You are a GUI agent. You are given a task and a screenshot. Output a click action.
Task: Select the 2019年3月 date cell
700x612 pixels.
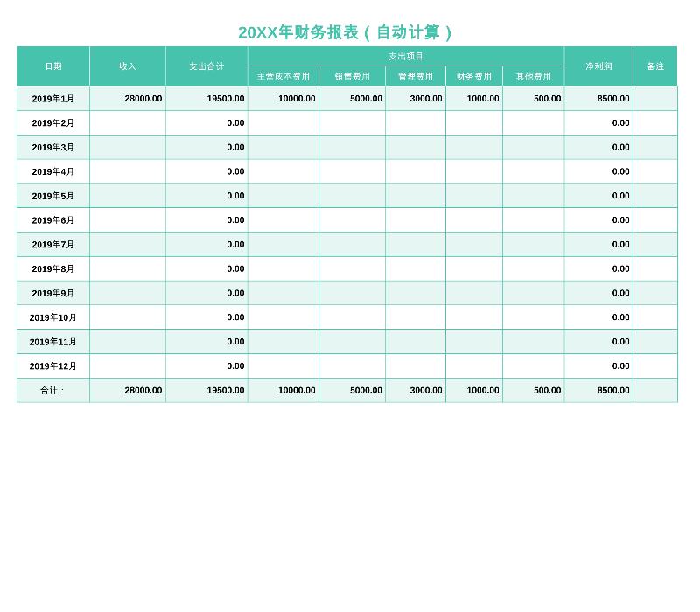tap(53, 147)
